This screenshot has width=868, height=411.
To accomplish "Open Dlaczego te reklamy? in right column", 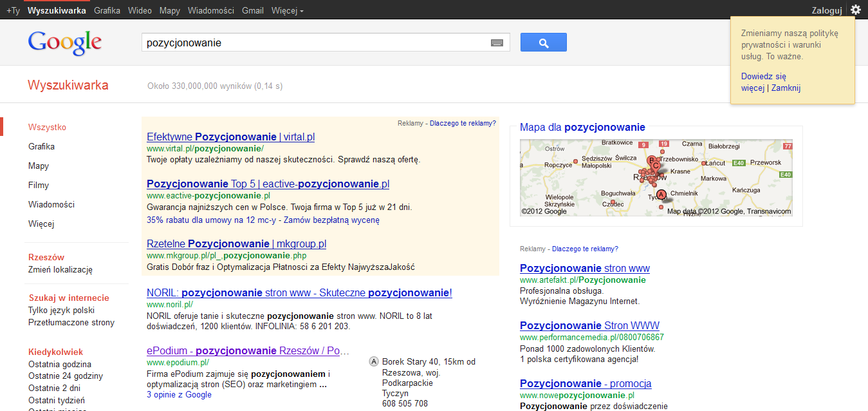I will point(585,249).
